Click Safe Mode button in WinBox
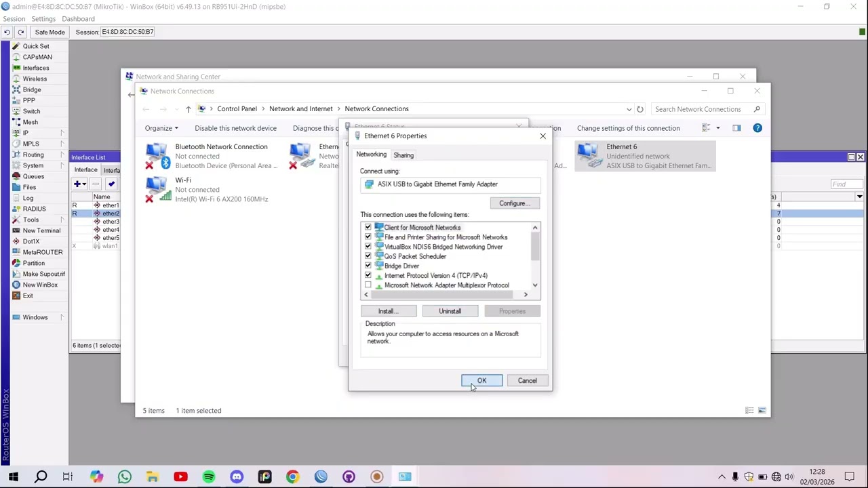Screen dimensions: 868x488 point(50,32)
